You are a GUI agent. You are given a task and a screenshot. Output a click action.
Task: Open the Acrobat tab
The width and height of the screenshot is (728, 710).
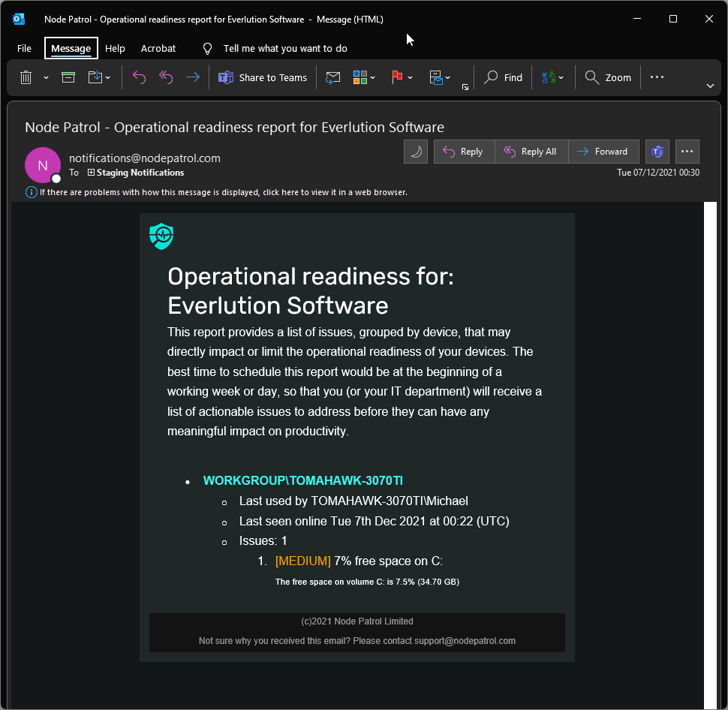[x=158, y=48]
